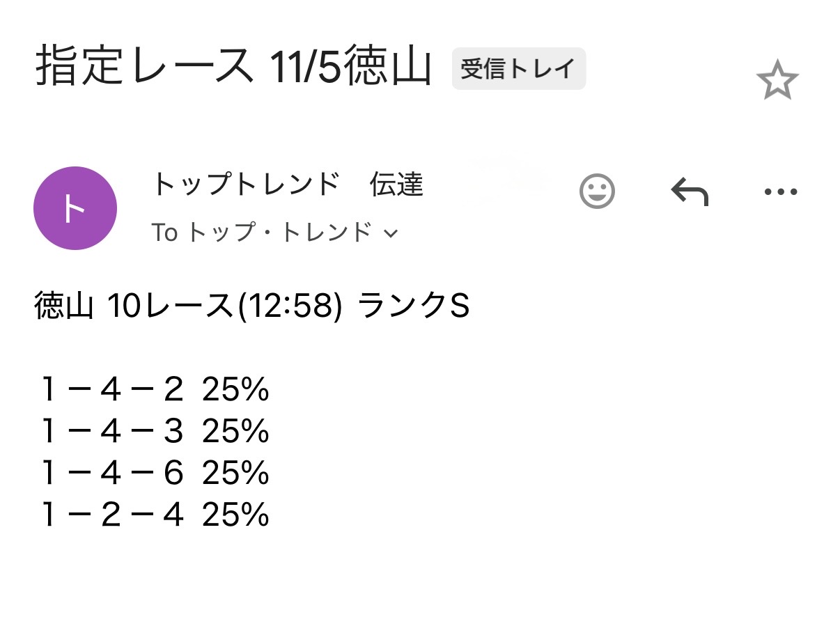
Task: Tap the 1－4－3 prediction line
Action: coord(111,432)
